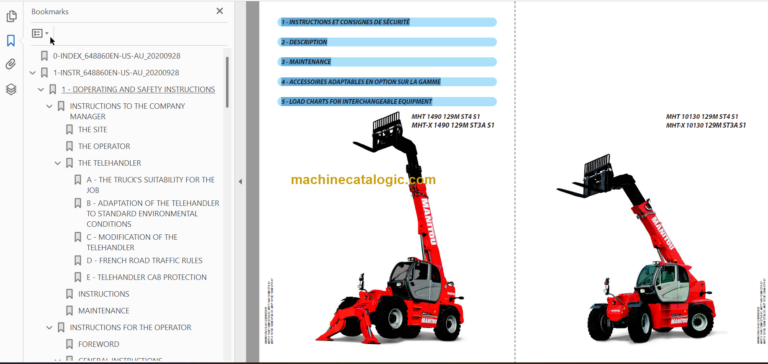Click bookmark icon beside MAINTENANCE entry

[70, 311]
